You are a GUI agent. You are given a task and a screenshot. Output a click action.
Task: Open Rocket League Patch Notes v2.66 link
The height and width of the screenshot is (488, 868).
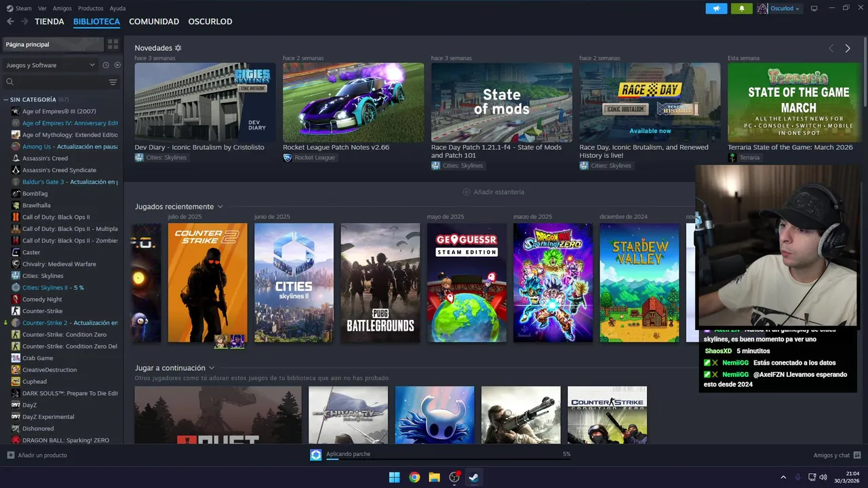tap(336, 147)
